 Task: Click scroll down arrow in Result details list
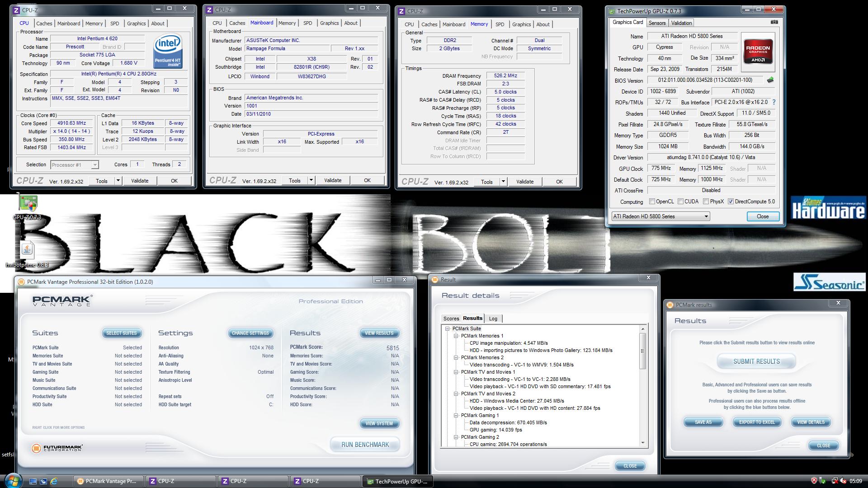click(643, 443)
